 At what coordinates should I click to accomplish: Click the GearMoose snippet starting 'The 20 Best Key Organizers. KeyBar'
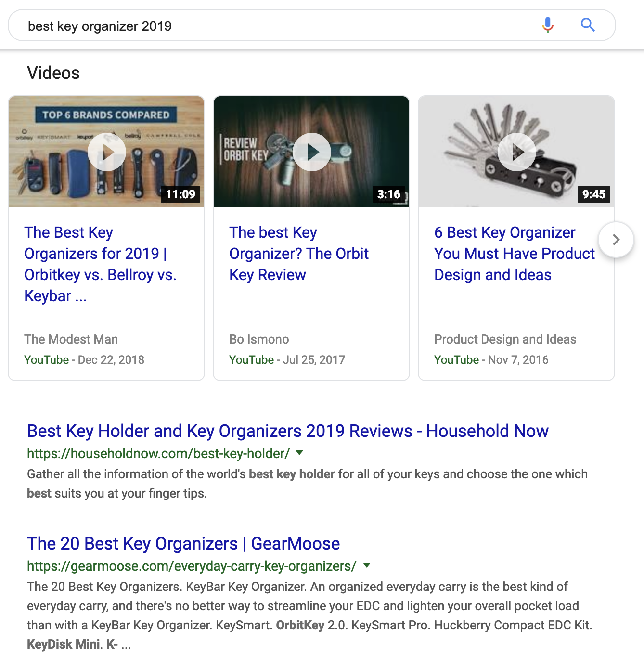click(310, 615)
